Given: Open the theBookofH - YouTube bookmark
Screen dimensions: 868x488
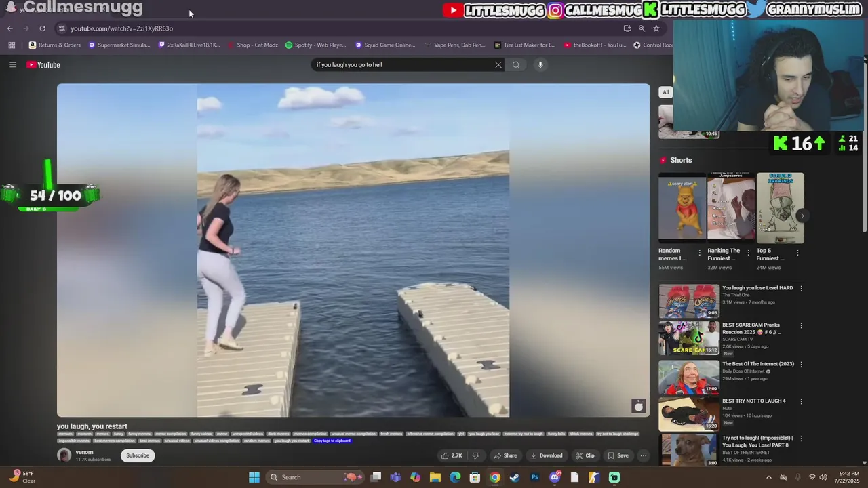Looking at the screenshot, I should (595, 45).
